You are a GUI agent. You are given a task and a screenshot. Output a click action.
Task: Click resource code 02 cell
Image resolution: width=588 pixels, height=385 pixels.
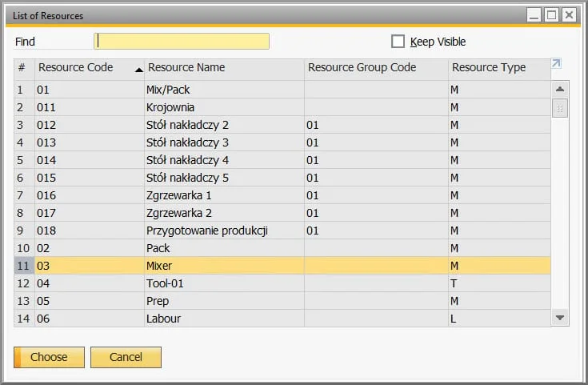click(90, 248)
